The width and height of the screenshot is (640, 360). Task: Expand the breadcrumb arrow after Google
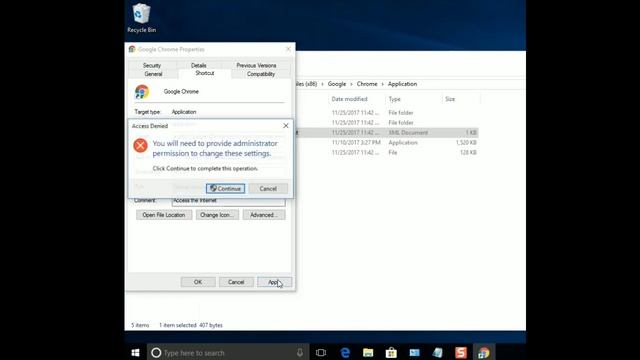click(351, 84)
